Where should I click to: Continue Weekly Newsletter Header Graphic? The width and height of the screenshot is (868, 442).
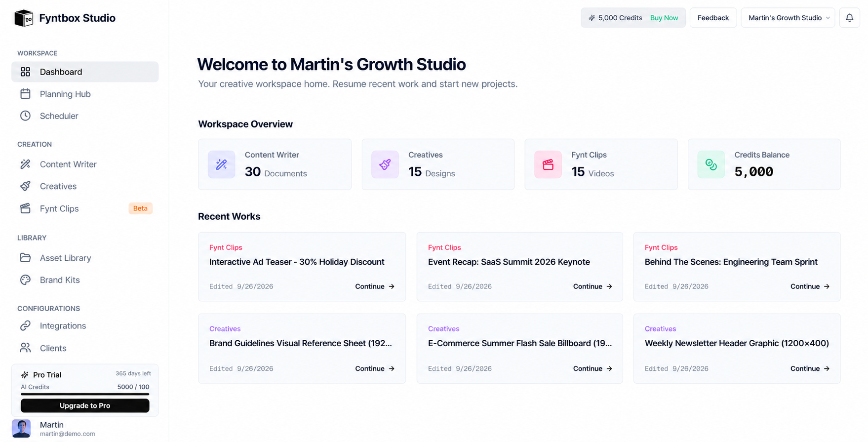pyautogui.click(x=810, y=368)
